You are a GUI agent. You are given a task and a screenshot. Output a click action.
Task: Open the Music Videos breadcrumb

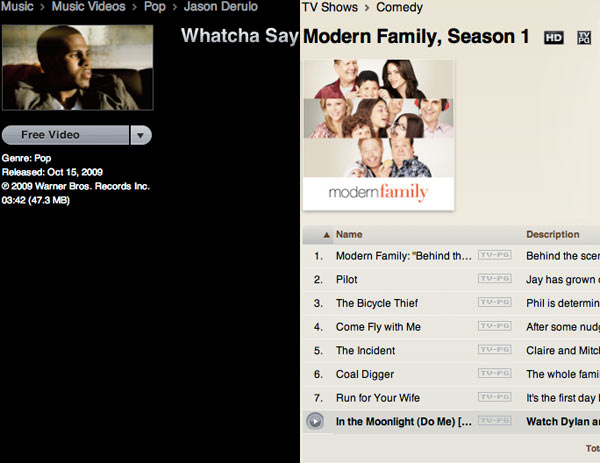(x=88, y=7)
